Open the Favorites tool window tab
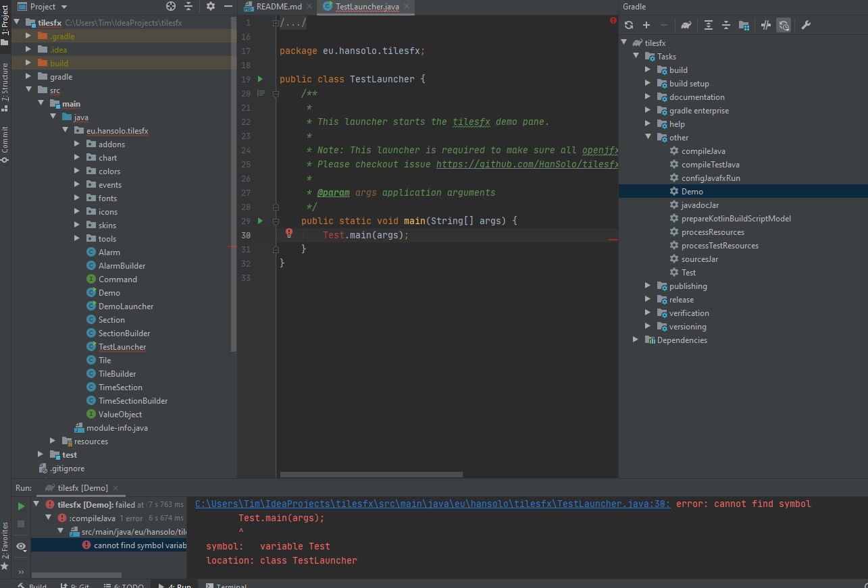Screen dimensions: 868x588 point(5,545)
